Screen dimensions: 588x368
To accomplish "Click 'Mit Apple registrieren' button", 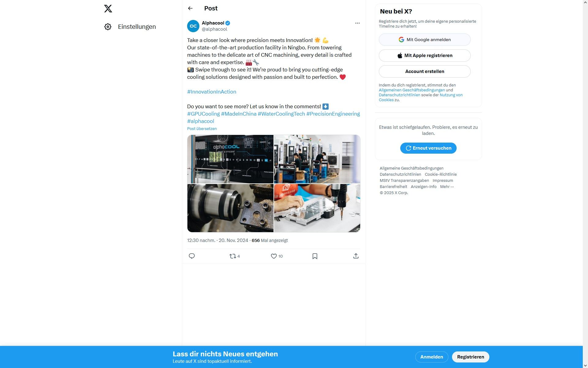I will (x=424, y=56).
